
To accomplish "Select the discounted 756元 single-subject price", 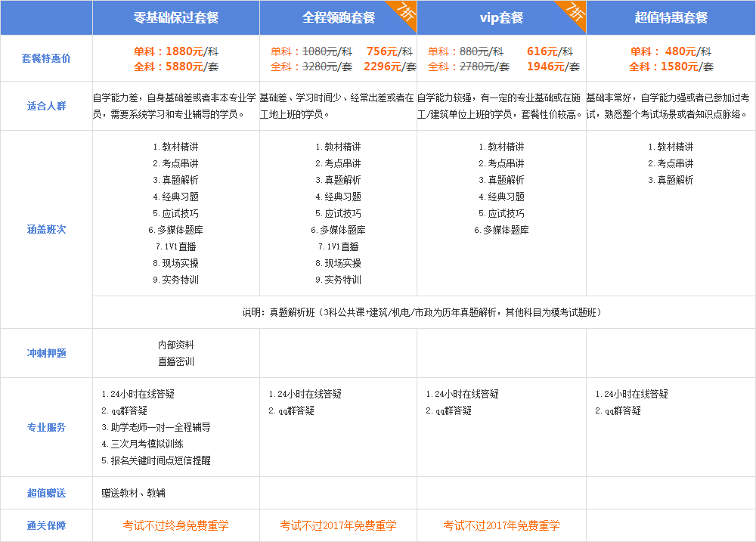I will (383, 51).
